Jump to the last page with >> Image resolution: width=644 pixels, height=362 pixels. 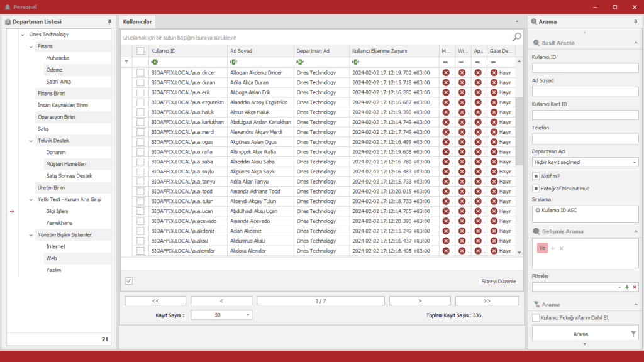(x=487, y=301)
